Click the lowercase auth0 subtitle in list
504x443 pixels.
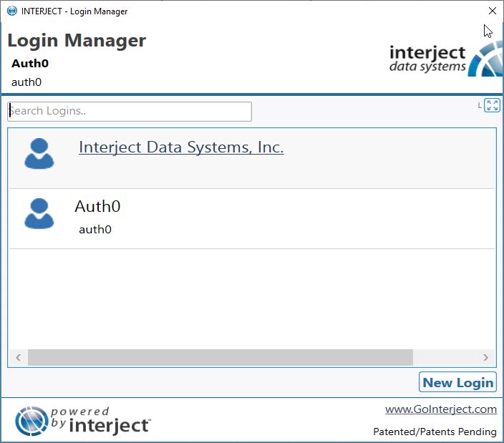(95, 229)
